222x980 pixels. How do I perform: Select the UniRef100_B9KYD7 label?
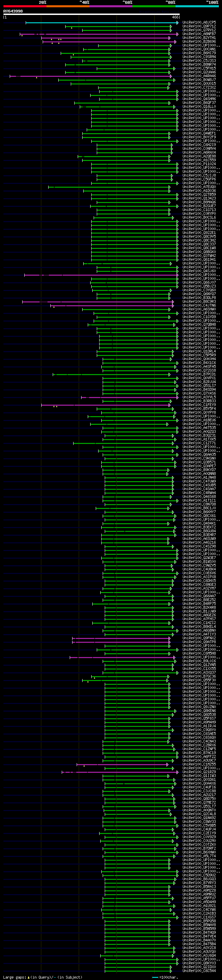click(199, 470)
